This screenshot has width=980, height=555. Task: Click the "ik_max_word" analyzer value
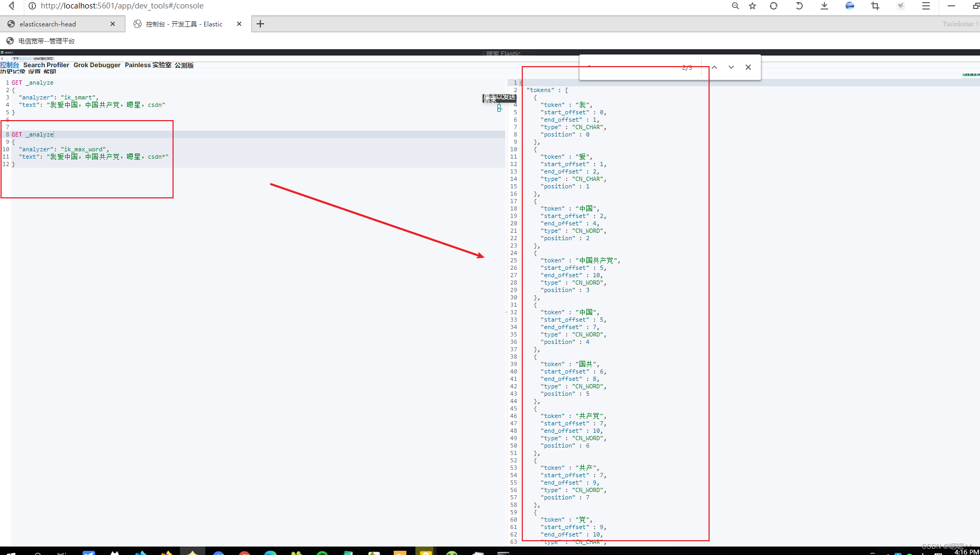[x=84, y=149]
